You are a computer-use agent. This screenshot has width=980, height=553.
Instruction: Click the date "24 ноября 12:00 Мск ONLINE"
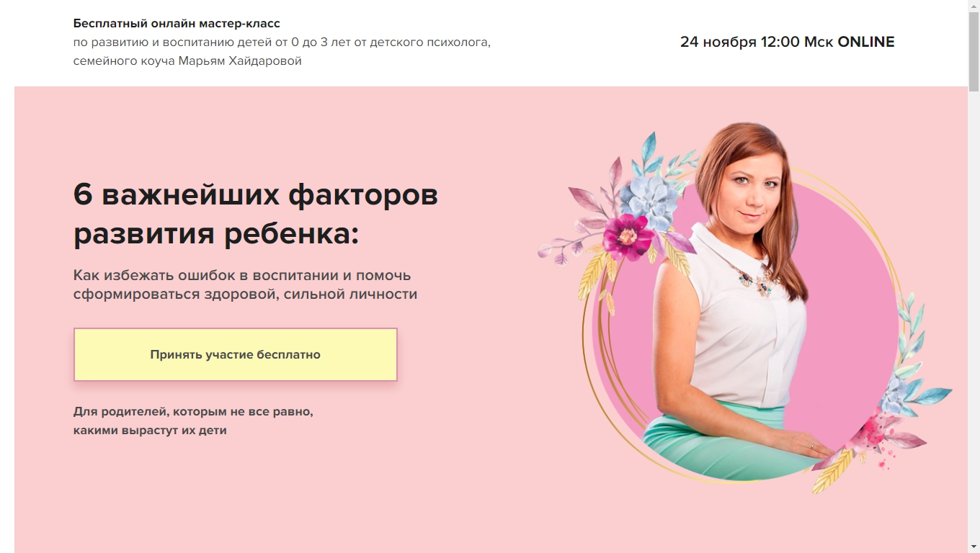coord(787,42)
